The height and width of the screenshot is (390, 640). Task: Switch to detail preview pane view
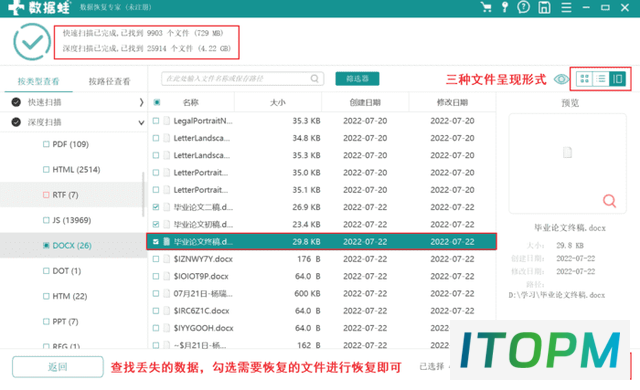[617, 79]
